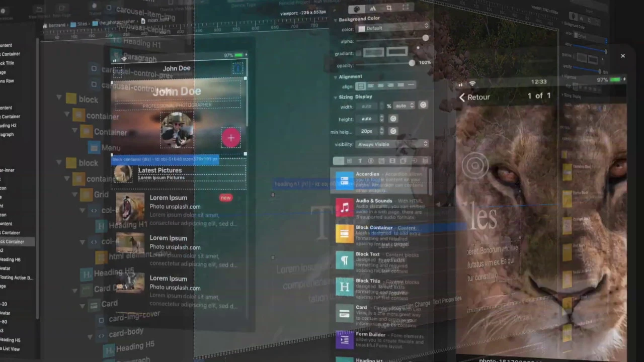Image resolution: width=644 pixels, height=362 pixels.
Task: Select the Block Container widget
Action: pyautogui.click(x=380, y=234)
